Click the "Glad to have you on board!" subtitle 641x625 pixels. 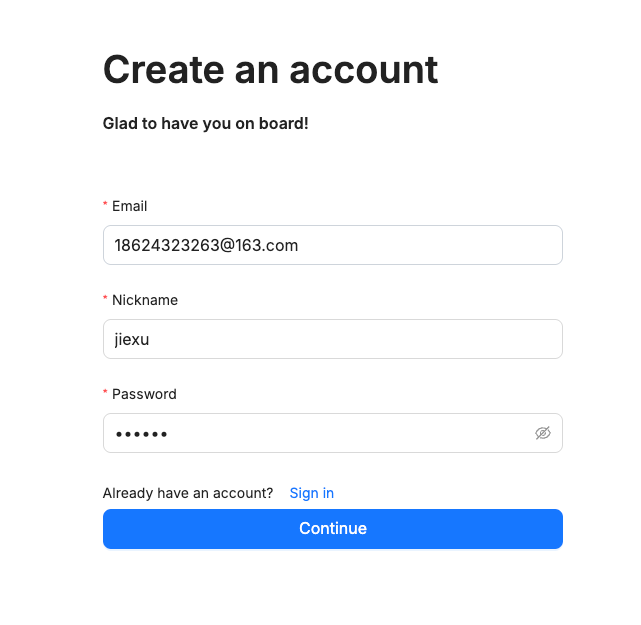(205, 124)
